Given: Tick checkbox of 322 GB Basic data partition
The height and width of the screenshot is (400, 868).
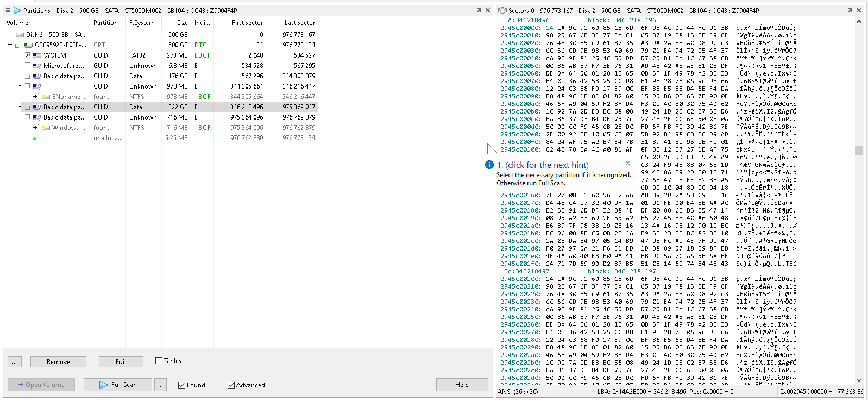Looking at the screenshot, I should [27, 107].
